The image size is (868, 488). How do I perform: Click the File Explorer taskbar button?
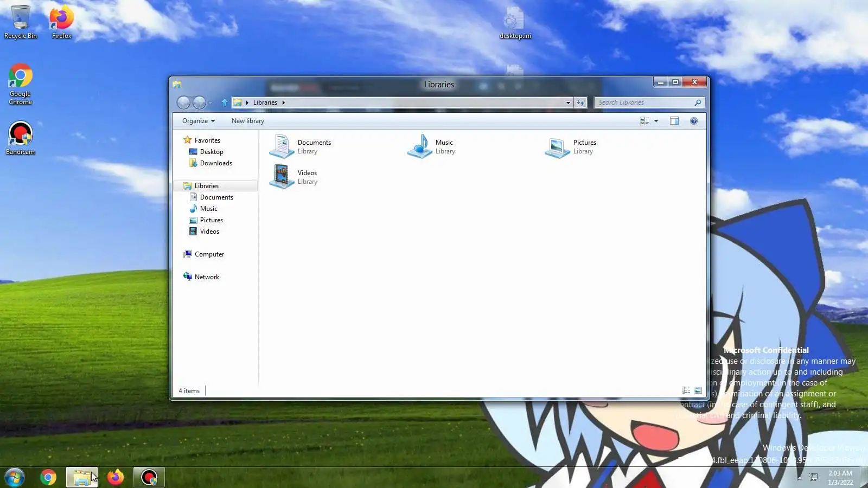click(x=82, y=477)
